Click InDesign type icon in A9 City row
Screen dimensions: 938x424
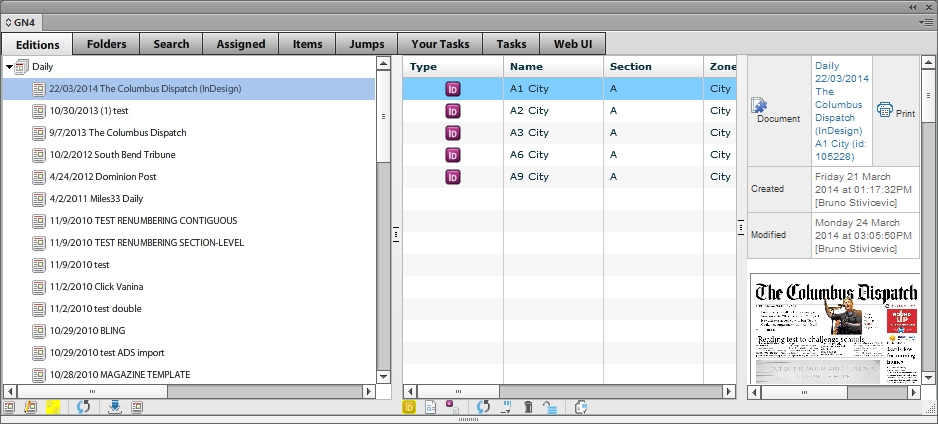coord(453,177)
